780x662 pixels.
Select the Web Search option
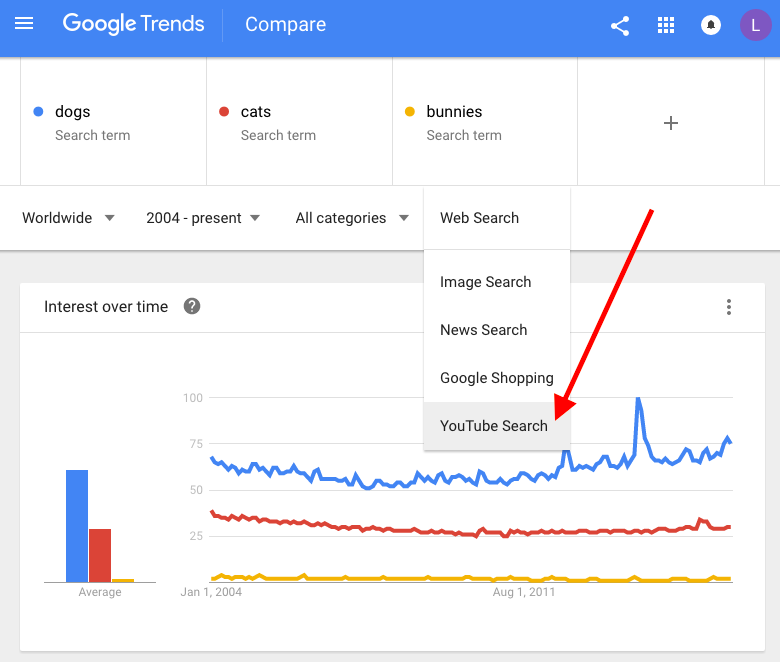480,218
